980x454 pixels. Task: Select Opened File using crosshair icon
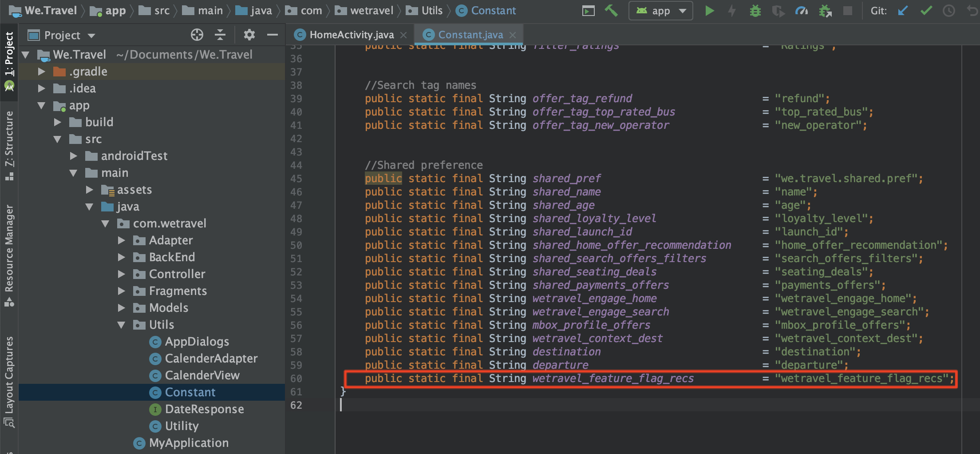(x=197, y=35)
